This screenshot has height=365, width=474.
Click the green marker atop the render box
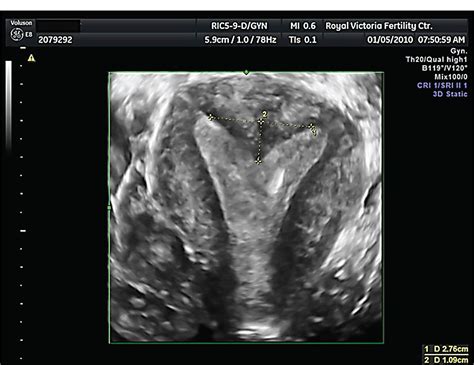tap(246, 72)
